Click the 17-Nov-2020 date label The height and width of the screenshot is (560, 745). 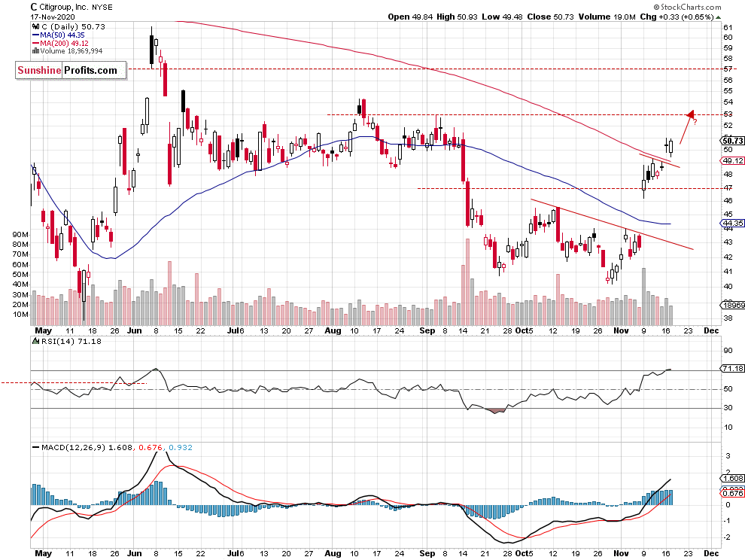coord(52,17)
